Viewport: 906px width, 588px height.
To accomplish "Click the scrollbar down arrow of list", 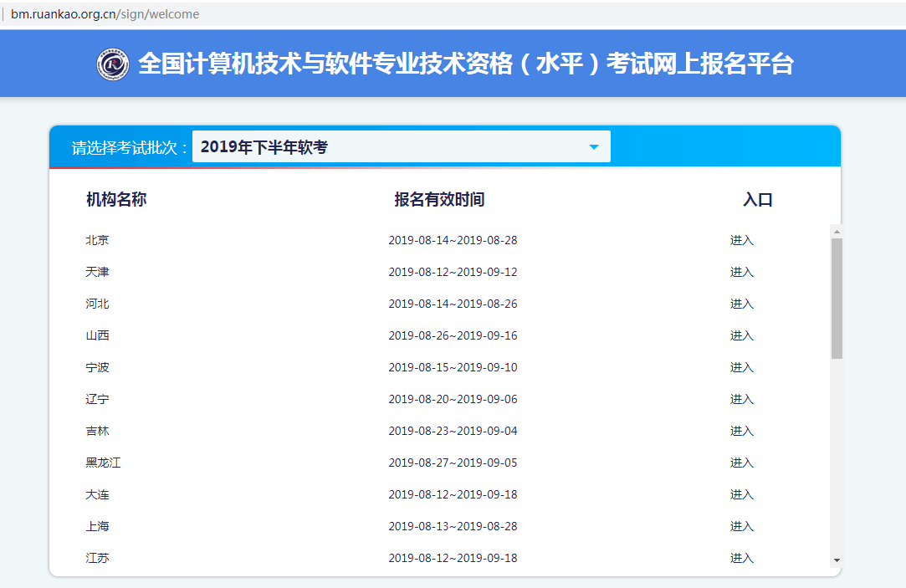I will (x=836, y=560).
